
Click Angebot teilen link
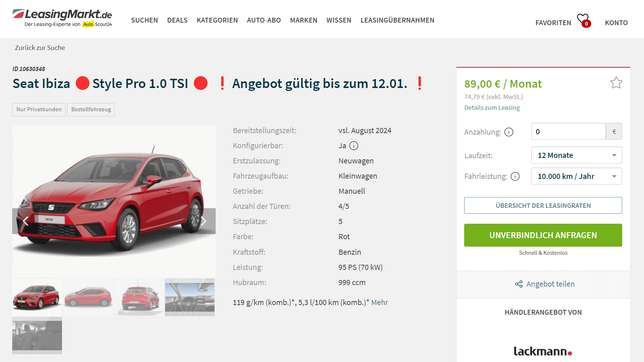coord(550,284)
